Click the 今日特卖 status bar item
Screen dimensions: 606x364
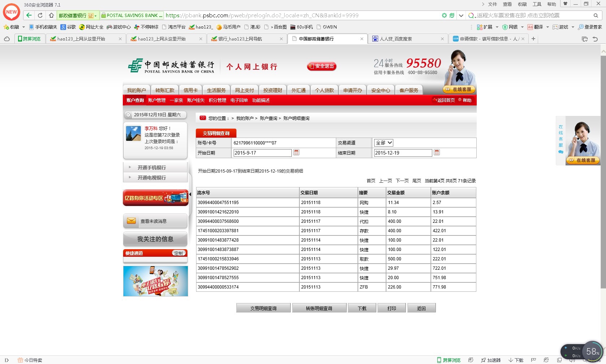click(30, 360)
